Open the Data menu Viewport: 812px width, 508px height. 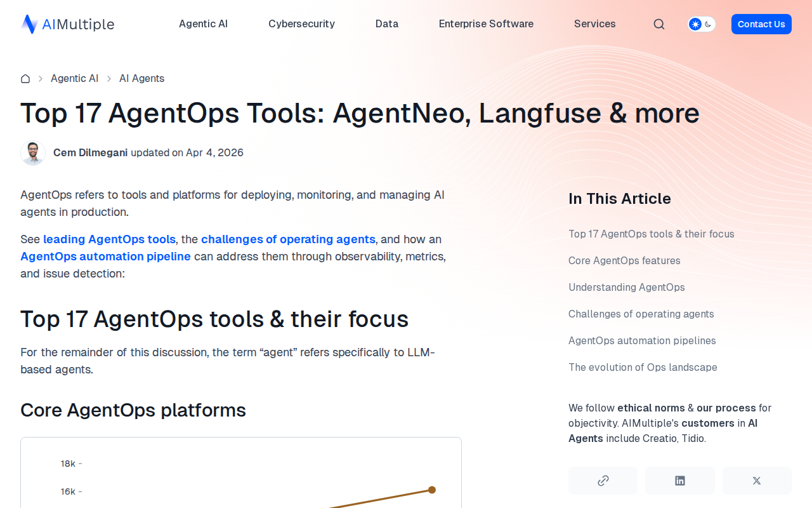(x=387, y=24)
